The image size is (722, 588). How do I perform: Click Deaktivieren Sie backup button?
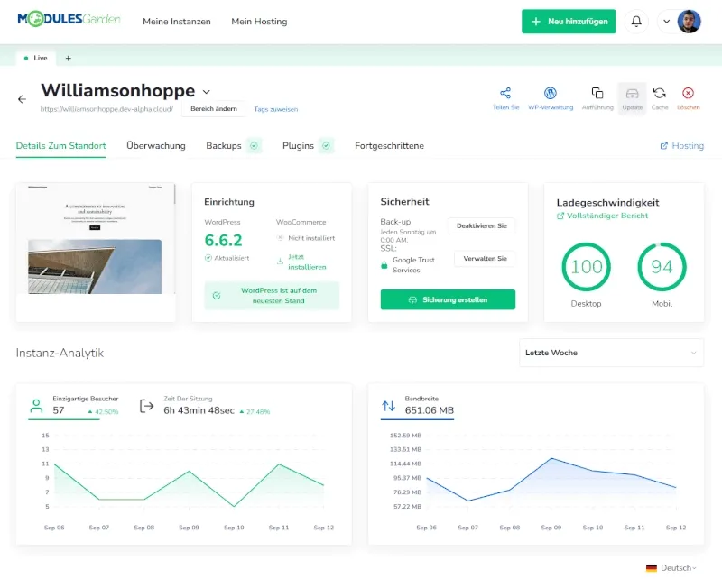[482, 225]
